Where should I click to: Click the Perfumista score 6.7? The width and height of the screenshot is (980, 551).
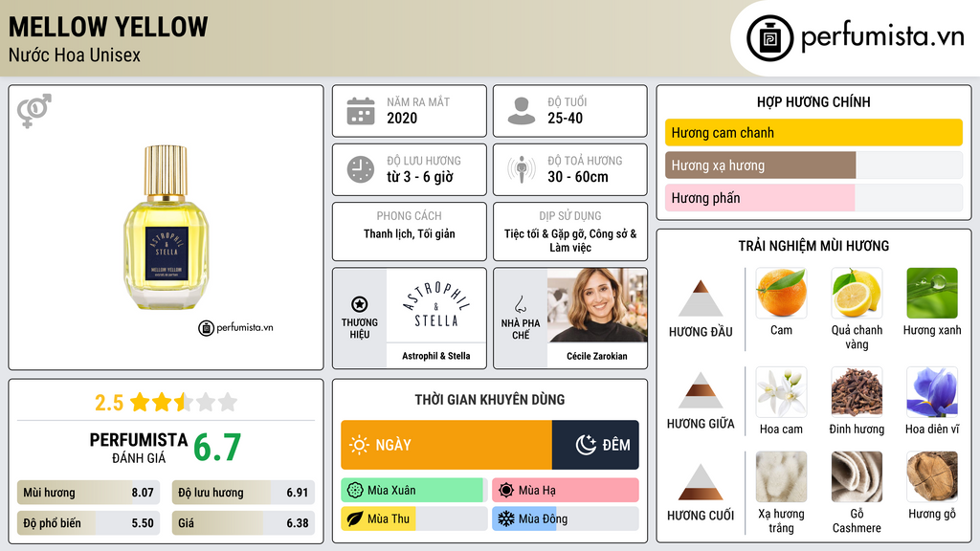[x=217, y=448]
